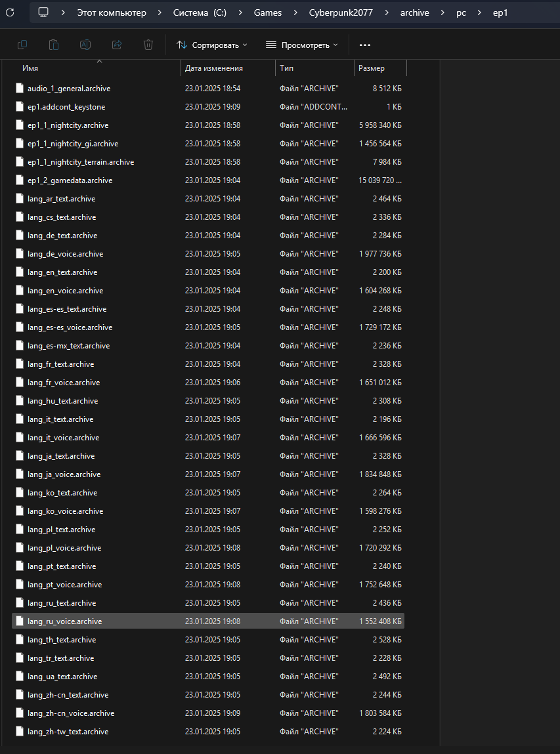Select the file lang_en_text.archive
The height and width of the screenshot is (754, 560).
208,272
